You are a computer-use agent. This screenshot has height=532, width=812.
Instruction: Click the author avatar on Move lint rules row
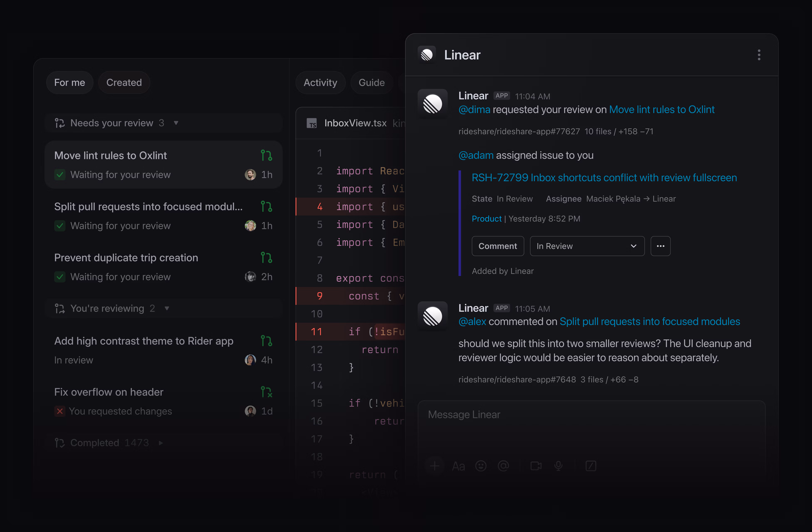tap(250, 175)
